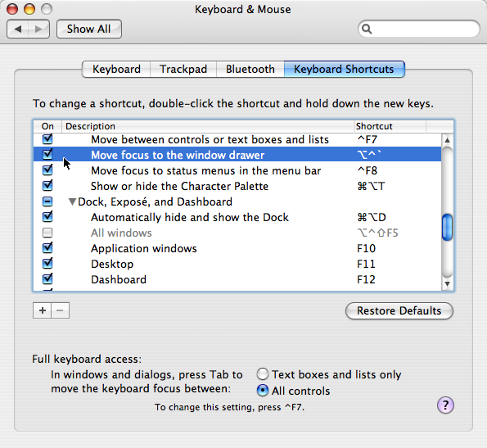Click the Restore Defaults button
Viewport: 487px width, 448px height.
[399, 310]
